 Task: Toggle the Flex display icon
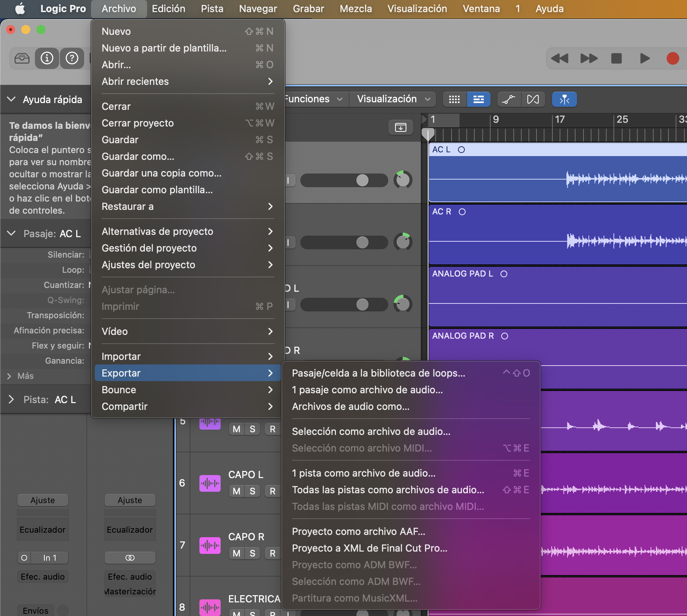tap(533, 99)
